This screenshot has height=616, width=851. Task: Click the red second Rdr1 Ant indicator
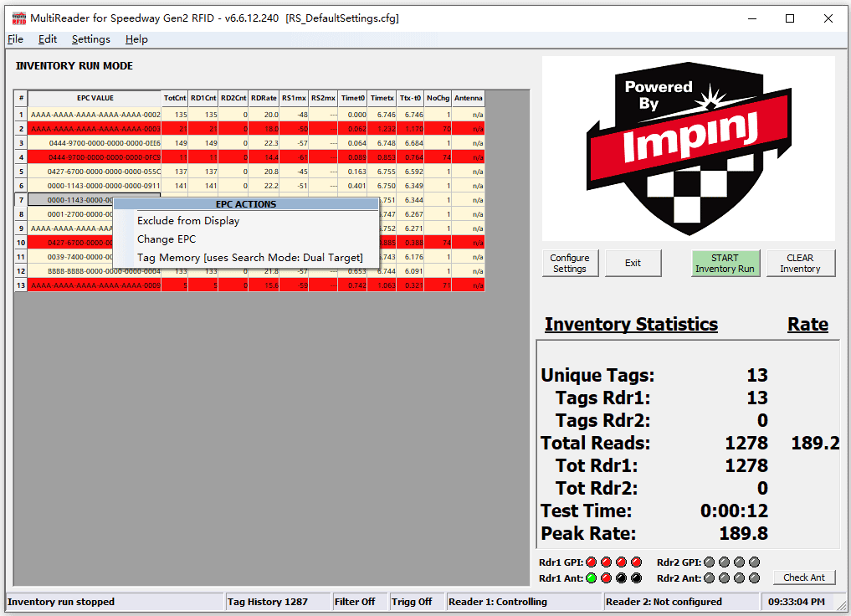606,577
